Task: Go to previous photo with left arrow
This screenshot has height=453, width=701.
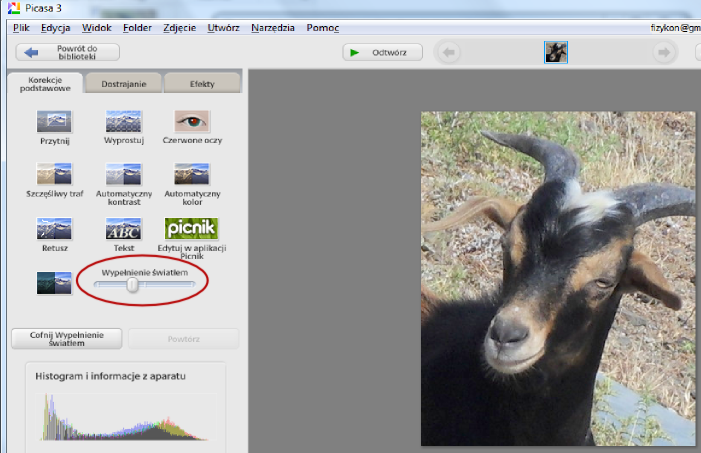Action: pyautogui.click(x=449, y=52)
